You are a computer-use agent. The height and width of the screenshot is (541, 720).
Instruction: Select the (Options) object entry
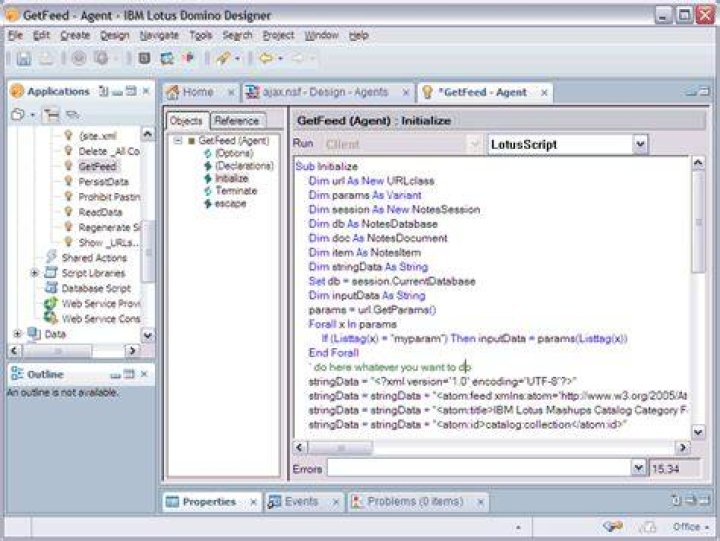coord(234,153)
